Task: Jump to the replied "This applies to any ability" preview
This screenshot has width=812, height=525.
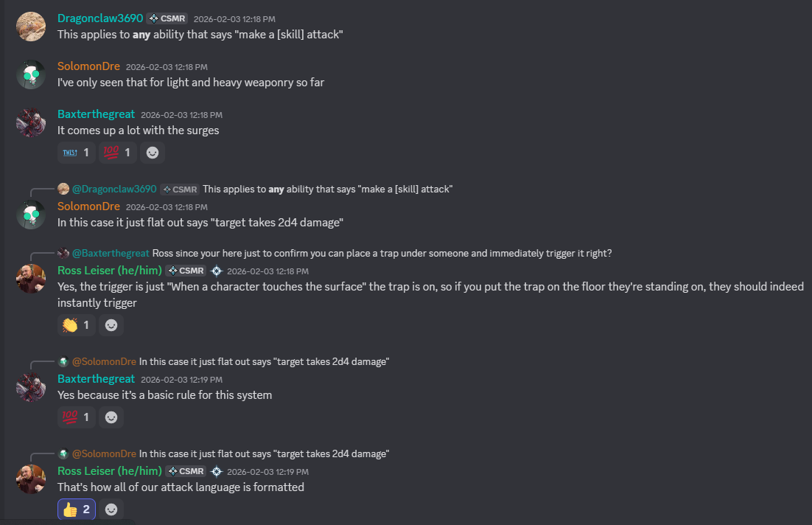Action: pos(327,189)
